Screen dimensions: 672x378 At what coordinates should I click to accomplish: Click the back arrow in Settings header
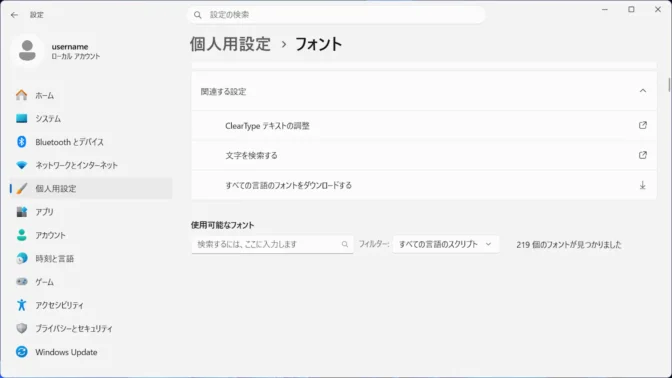pos(15,15)
